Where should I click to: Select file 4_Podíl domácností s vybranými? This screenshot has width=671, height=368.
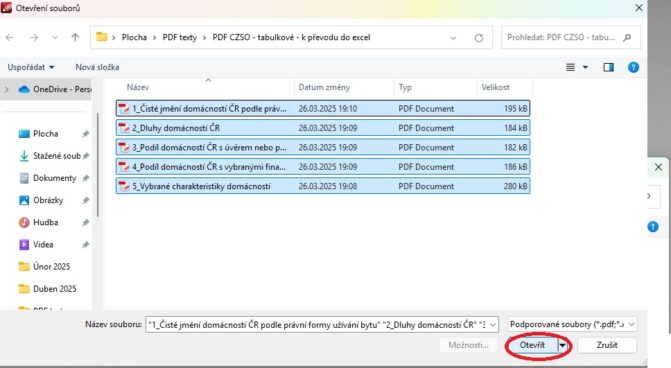323,167
